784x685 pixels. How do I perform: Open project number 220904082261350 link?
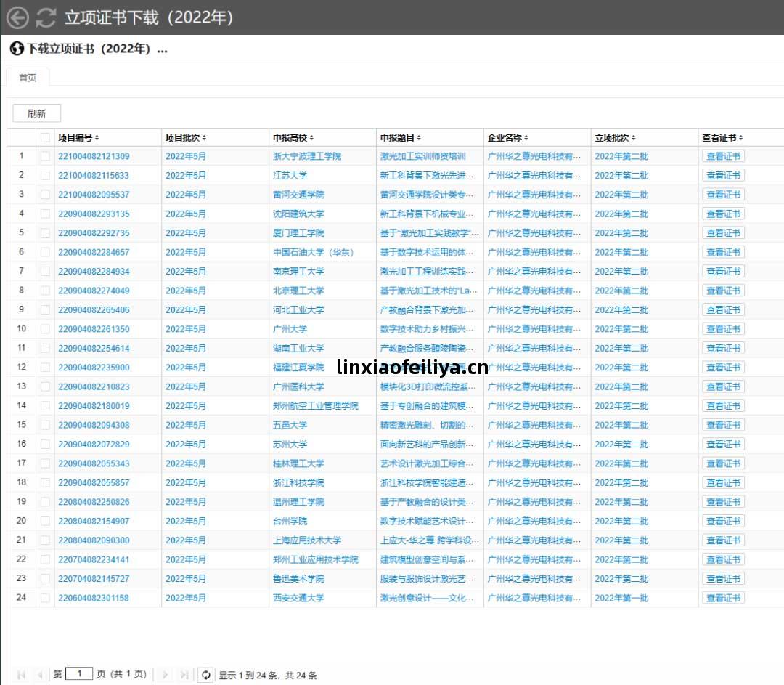(x=94, y=329)
